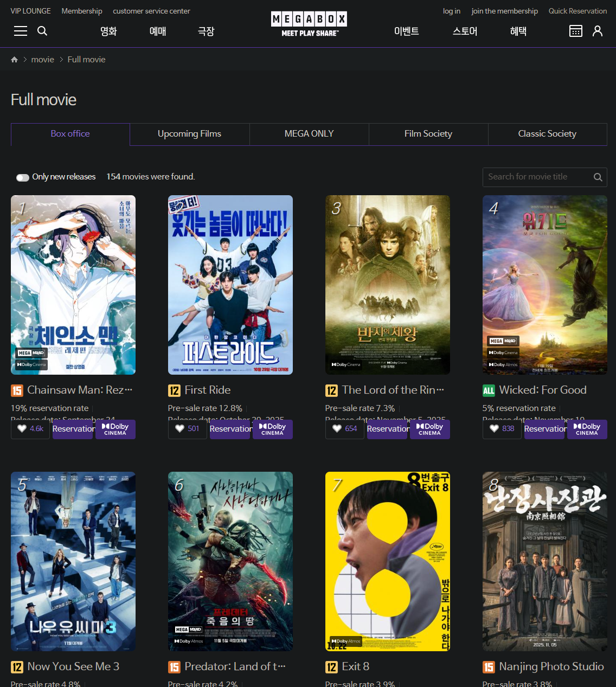The image size is (616, 687).
Task: Click Dolby Cinema button under First Ride
Action: tap(273, 429)
